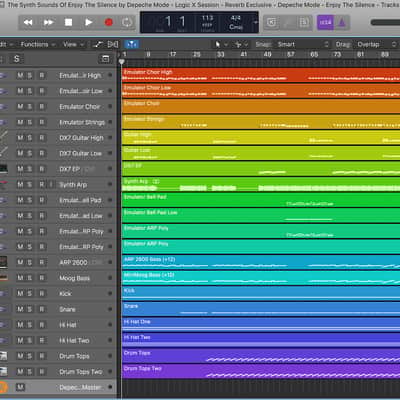Solo the Snare track

click(x=30, y=309)
